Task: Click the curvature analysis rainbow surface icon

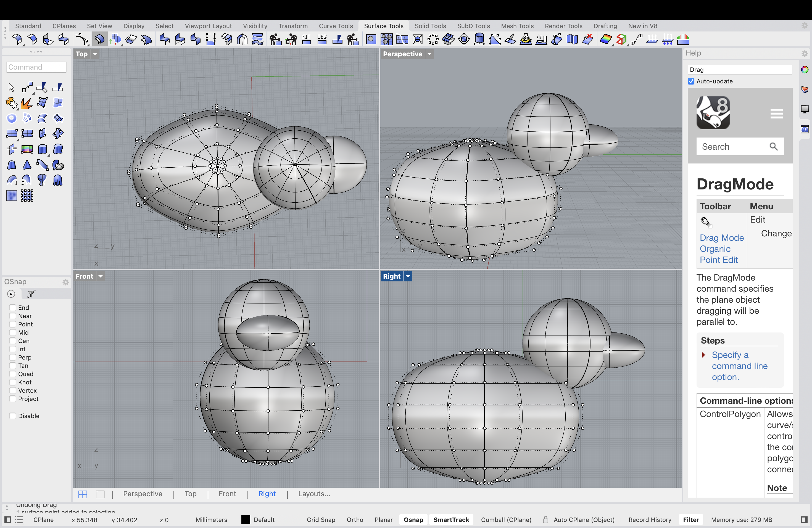Action: (x=606, y=39)
